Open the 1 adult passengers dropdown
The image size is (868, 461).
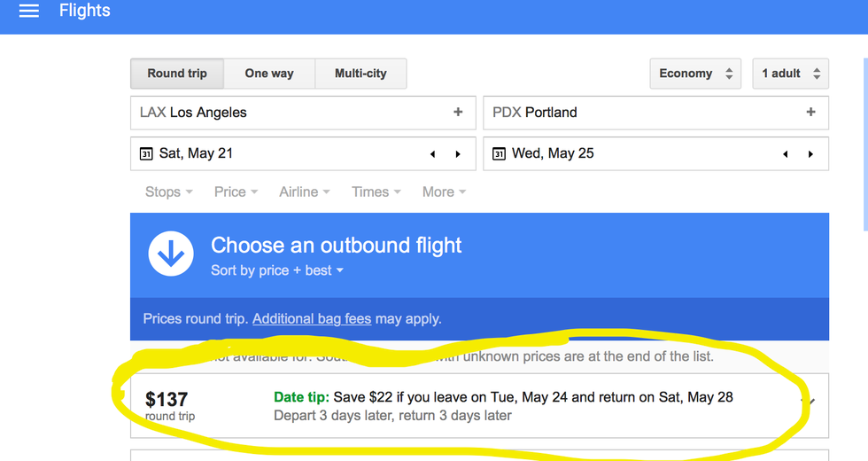790,74
